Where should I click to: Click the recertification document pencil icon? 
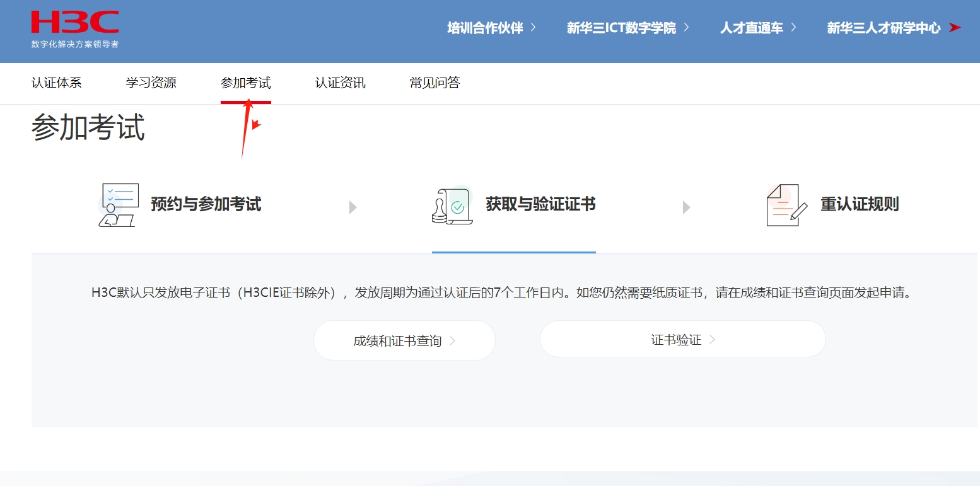(786, 205)
